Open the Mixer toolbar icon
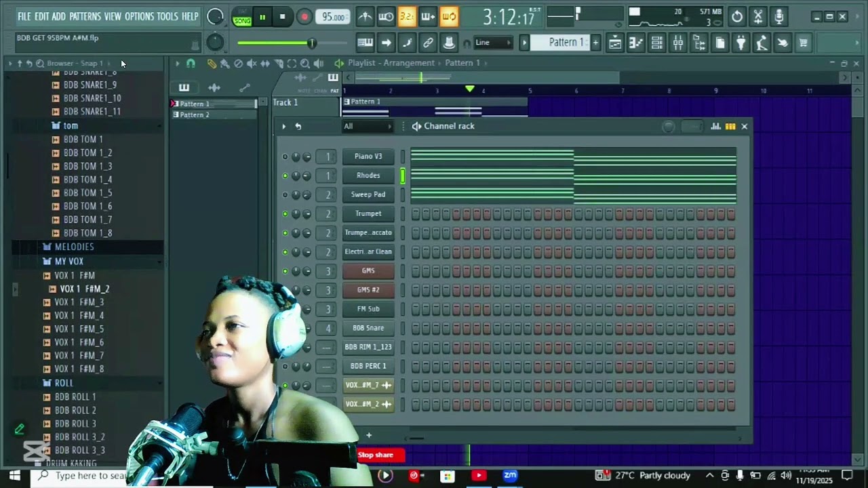 click(x=678, y=43)
